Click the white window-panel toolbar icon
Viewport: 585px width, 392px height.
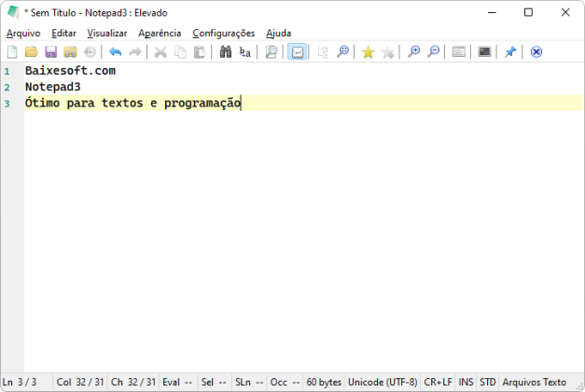click(458, 52)
